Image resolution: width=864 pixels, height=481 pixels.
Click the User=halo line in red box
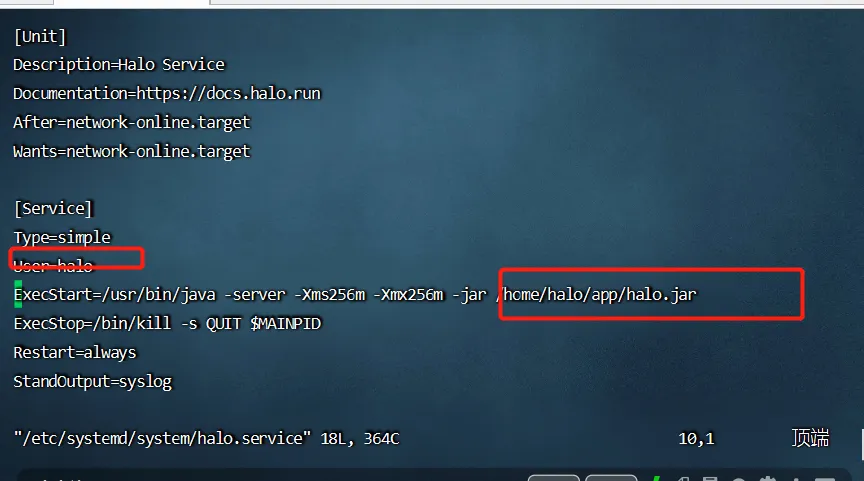pyautogui.click(x=53, y=266)
